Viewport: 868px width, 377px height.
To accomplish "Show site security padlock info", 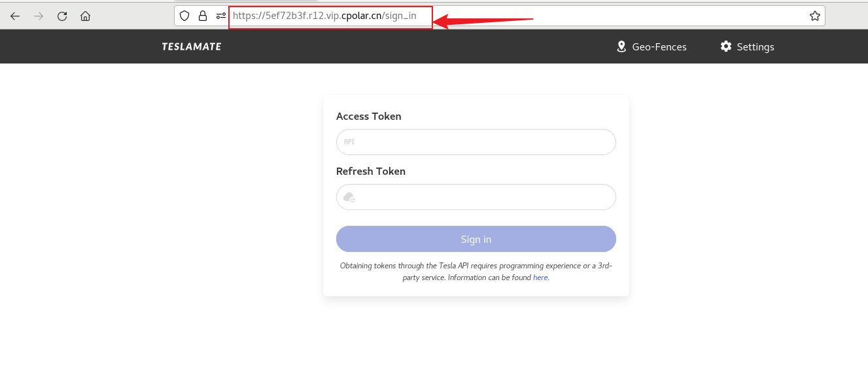I will [x=203, y=16].
